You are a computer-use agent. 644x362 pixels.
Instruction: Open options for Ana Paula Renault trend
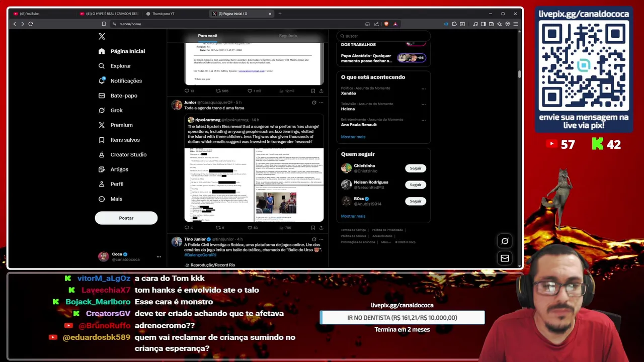point(424,120)
